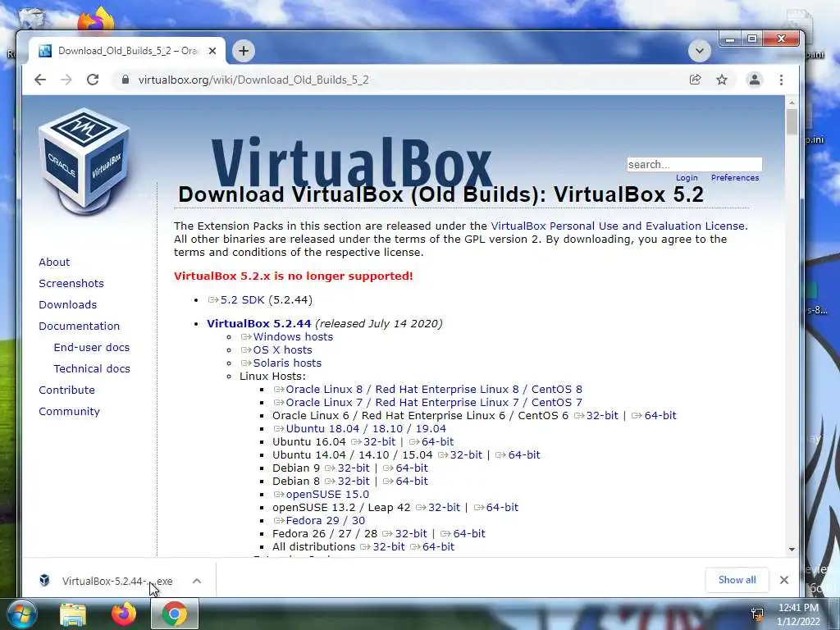
Task: Expand options for the VirtualBox-5.2.44 download
Action: point(197,581)
